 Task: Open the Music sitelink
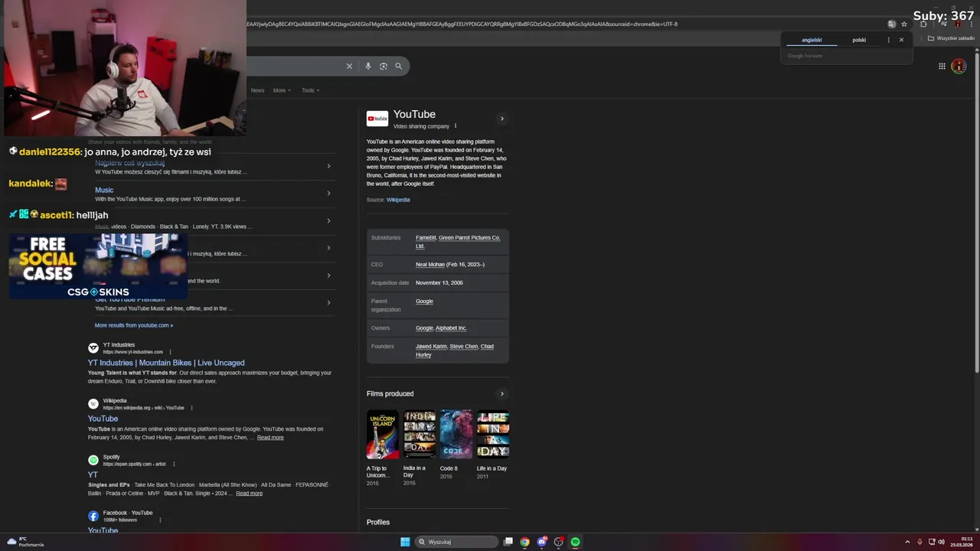pyautogui.click(x=104, y=190)
